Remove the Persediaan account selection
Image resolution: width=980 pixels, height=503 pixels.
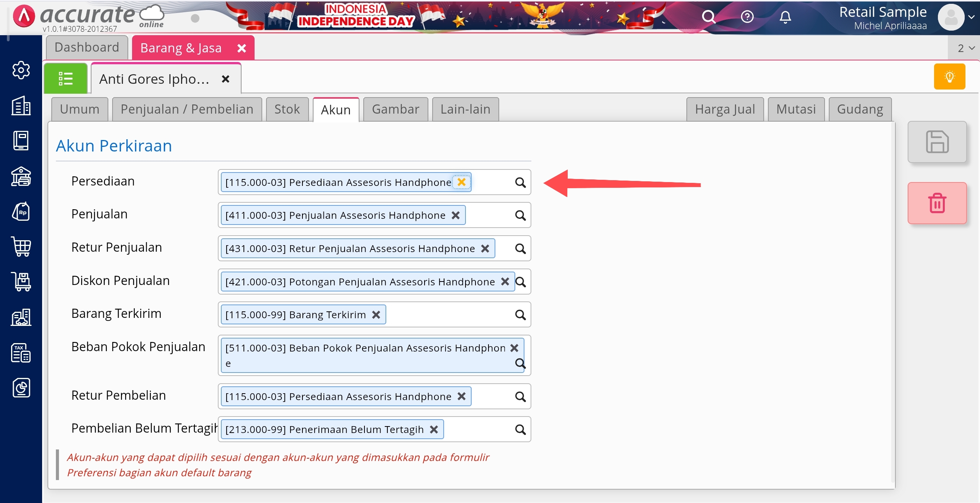462,182
